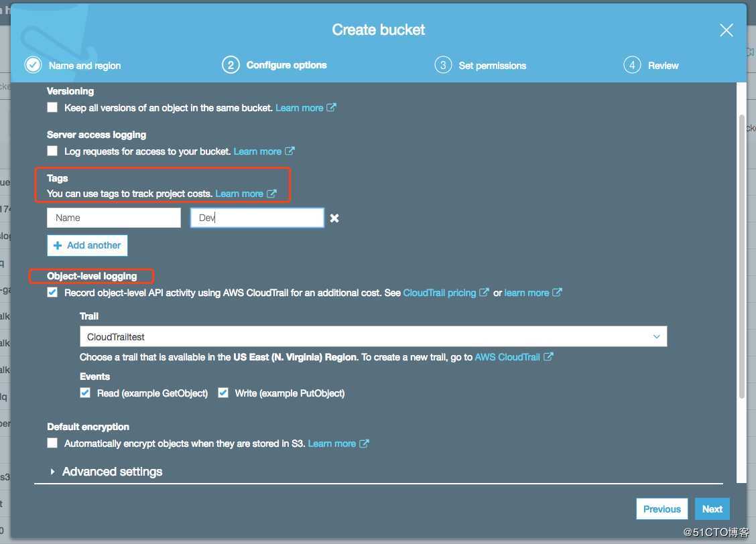
Task: Click the dialog vertical scrollbar
Action: coord(741,257)
